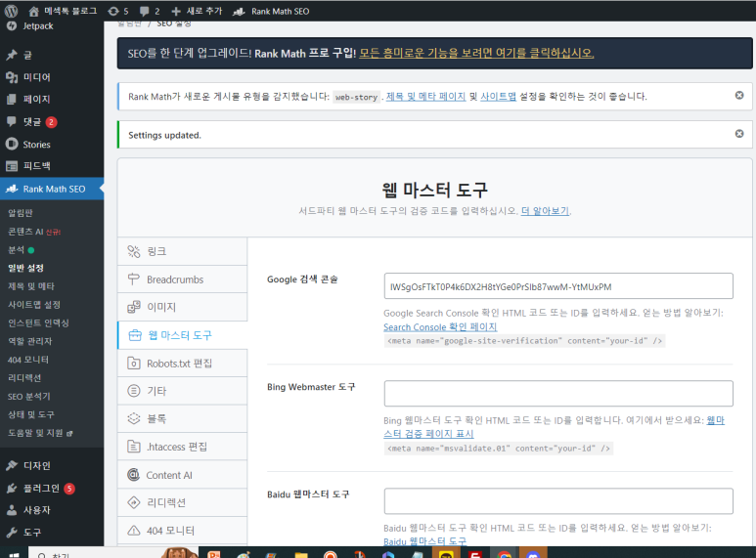
Task: Dismiss the web-story post type notice
Action: point(739,96)
